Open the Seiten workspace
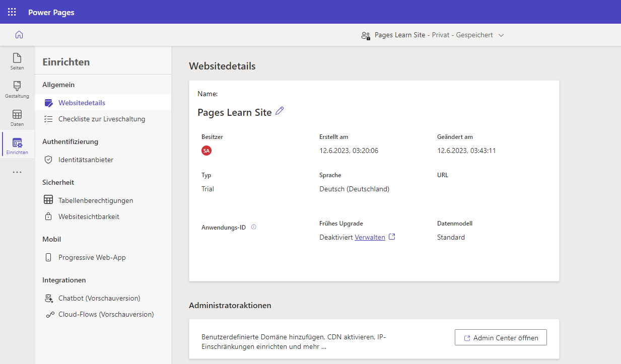The image size is (621, 364). [17, 61]
